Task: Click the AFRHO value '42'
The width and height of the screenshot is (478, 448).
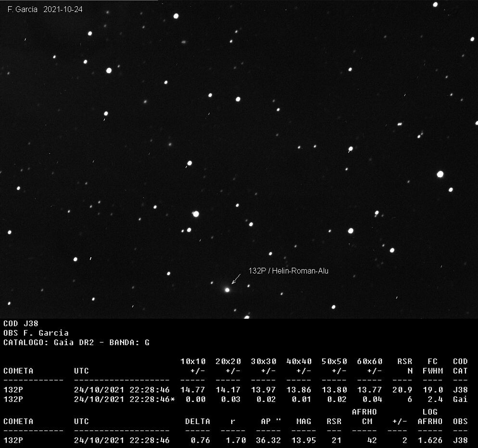Action: 372,440
